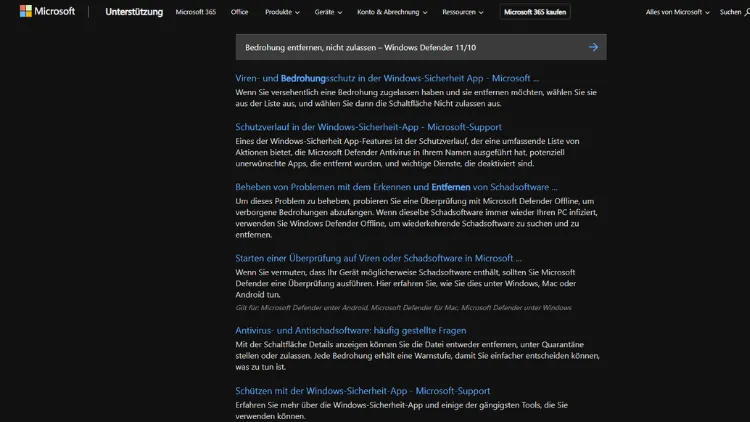Open Starten einer Überprüfung auf Viren result

(378, 258)
